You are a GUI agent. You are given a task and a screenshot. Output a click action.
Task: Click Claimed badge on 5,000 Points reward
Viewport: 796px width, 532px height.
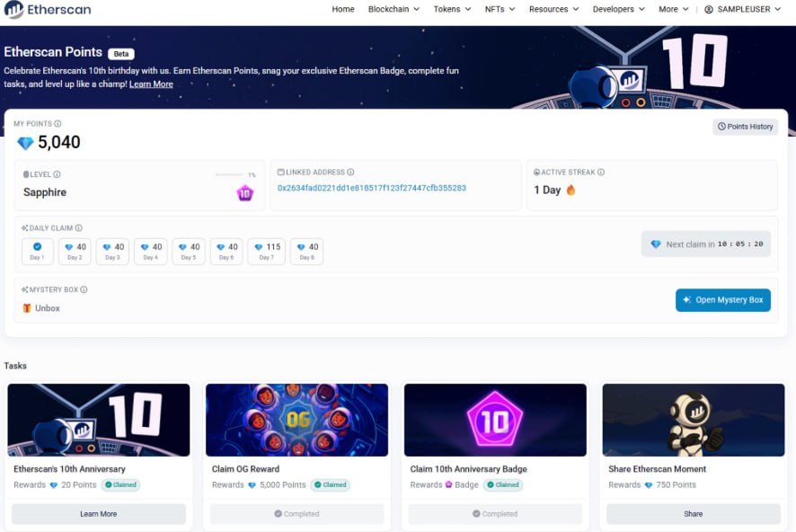click(331, 484)
